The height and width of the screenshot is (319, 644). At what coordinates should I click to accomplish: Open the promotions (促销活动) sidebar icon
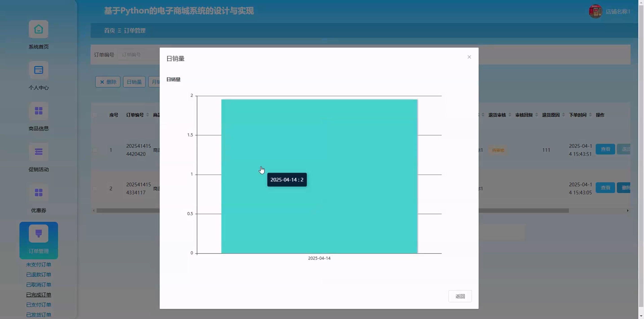pos(38,152)
